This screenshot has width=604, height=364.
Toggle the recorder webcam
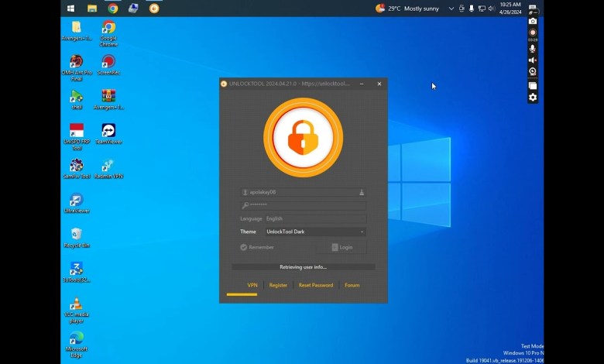[x=533, y=72]
